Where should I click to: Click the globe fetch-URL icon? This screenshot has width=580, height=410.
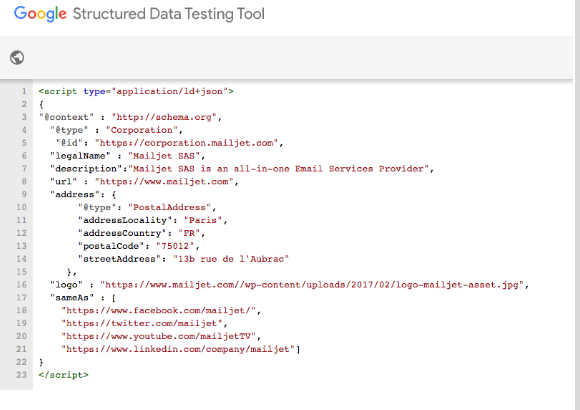pyautogui.click(x=17, y=58)
